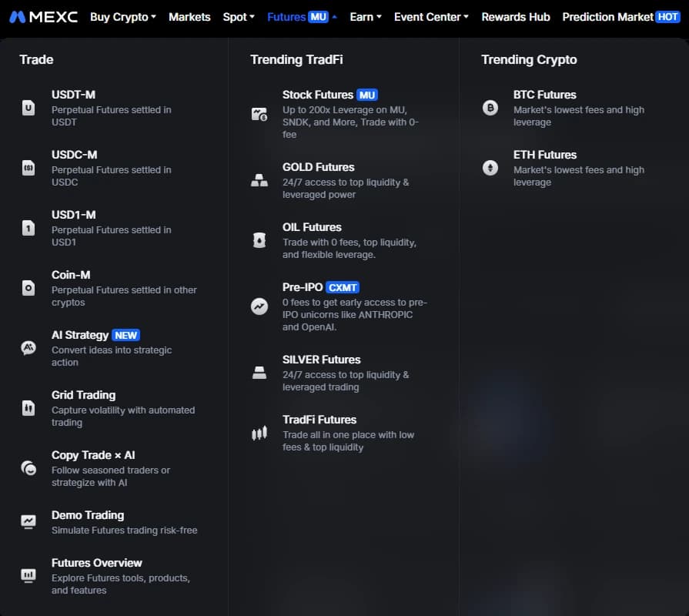The height and width of the screenshot is (616, 689).
Task: Click the Copy Trade × AI icon
Action: coord(28,468)
